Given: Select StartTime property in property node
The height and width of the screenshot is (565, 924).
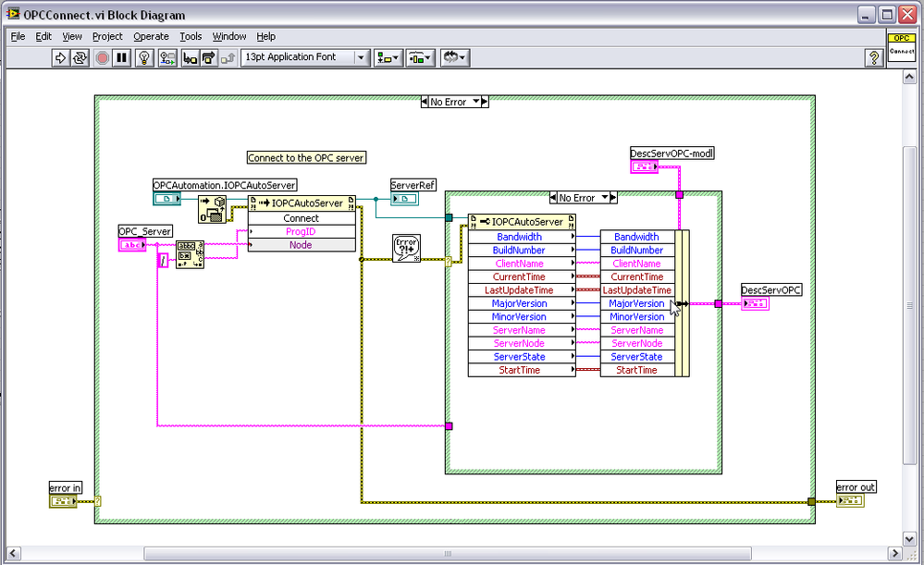Looking at the screenshot, I should point(522,370).
